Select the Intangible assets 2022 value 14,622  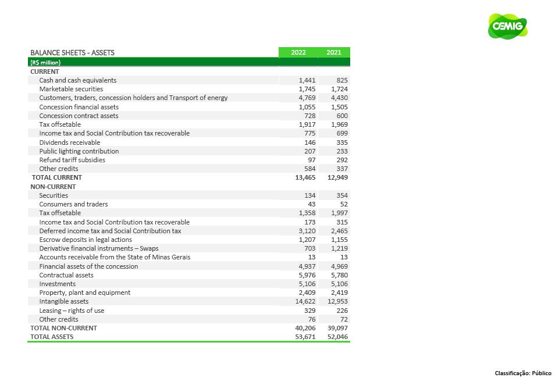(305, 301)
